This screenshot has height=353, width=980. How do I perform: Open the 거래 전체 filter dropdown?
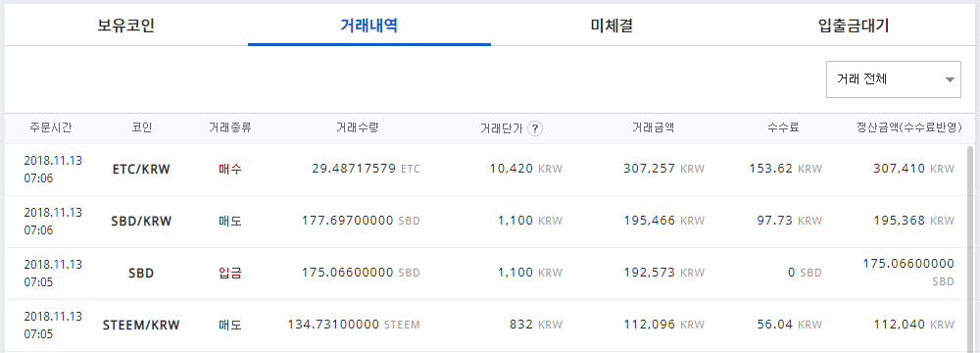[x=893, y=79]
